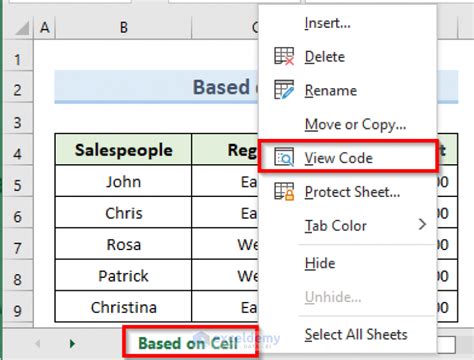Click the Salespeople header cell
Screen dimensions: 474x360
coord(123,150)
